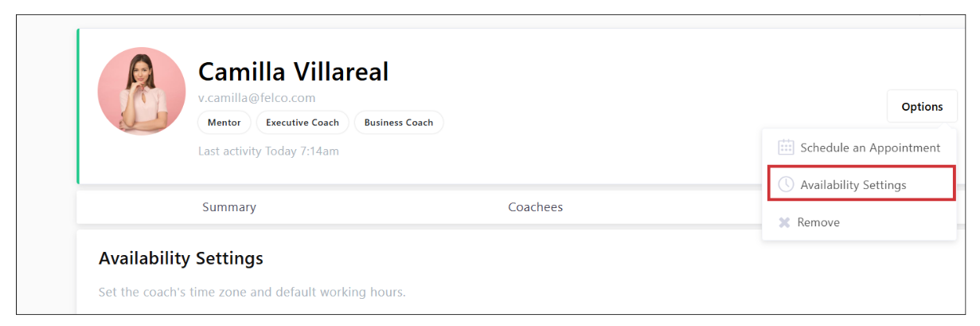The width and height of the screenshot is (980, 326).
Task: Click the time zone and working hours description
Action: (x=252, y=293)
